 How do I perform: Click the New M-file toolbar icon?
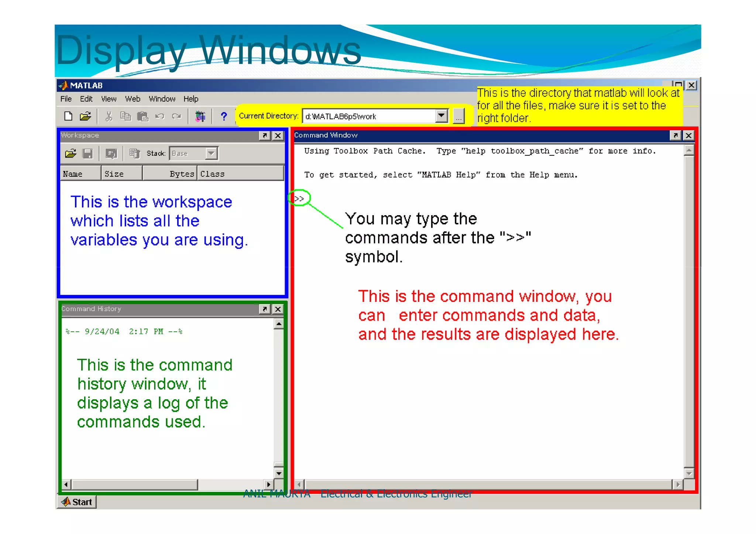(68, 116)
